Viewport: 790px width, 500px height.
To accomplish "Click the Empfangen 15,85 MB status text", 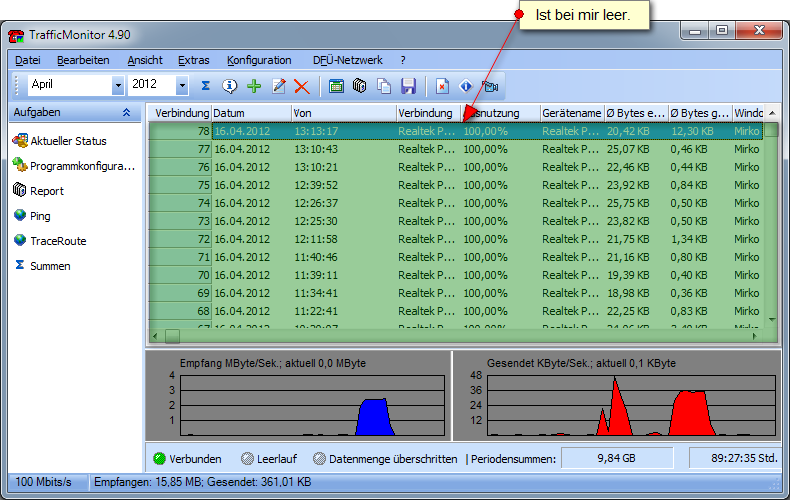I will 203,482.
